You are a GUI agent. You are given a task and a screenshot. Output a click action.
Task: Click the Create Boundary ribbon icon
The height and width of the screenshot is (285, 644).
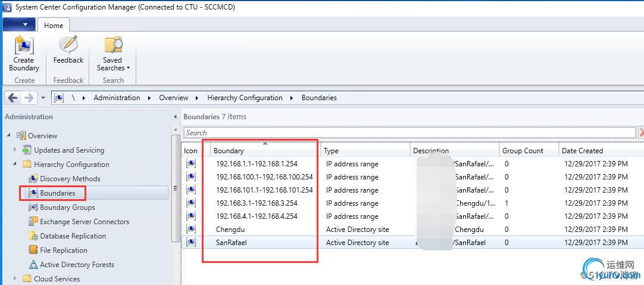pyautogui.click(x=24, y=45)
